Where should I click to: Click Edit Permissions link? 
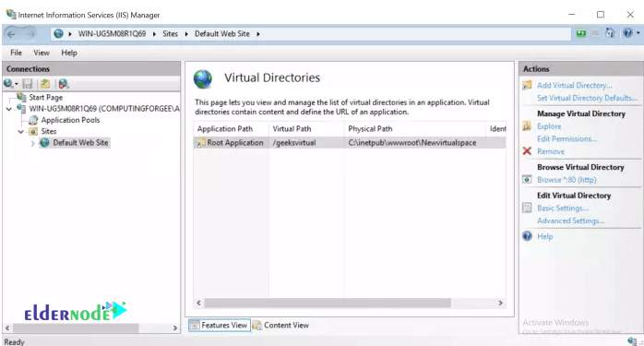click(566, 139)
